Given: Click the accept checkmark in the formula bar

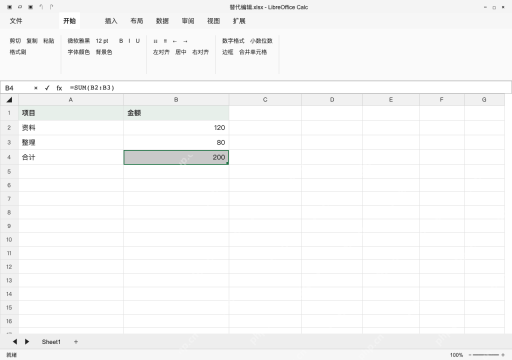Looking at the screenshot, I should tap(47, 88).
